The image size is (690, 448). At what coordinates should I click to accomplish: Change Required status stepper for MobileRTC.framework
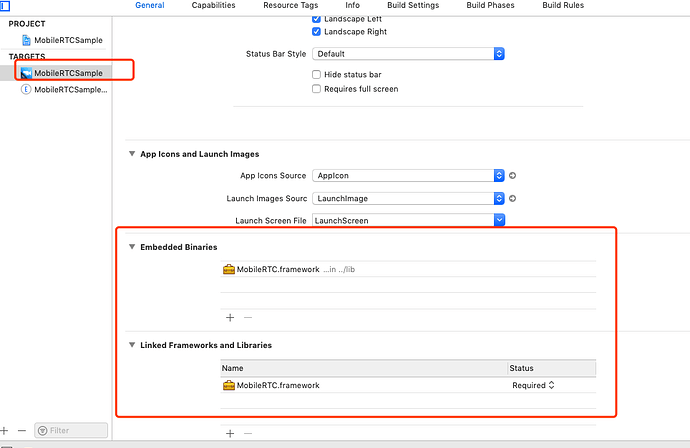(x=551, y=385)
